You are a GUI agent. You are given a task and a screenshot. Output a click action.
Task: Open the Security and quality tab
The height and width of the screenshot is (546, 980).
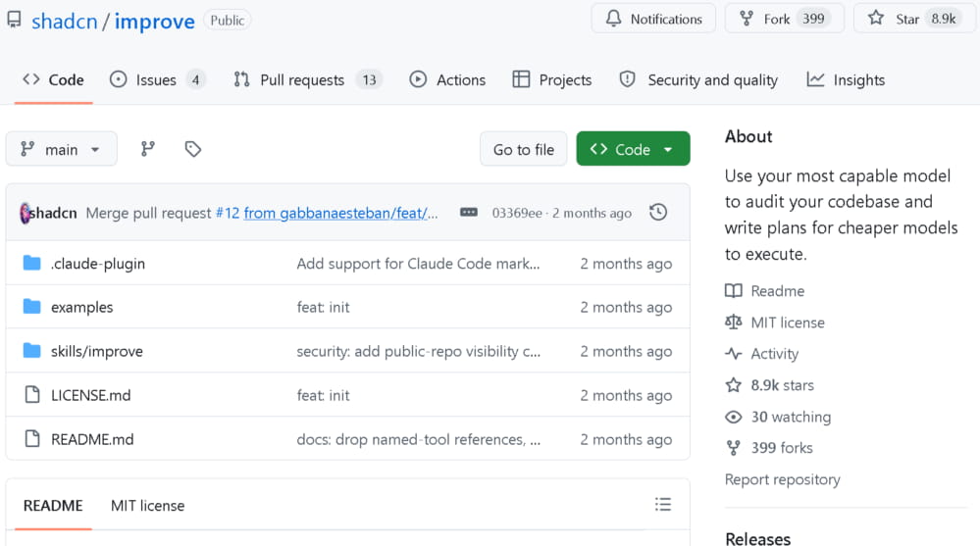(698, 80)
